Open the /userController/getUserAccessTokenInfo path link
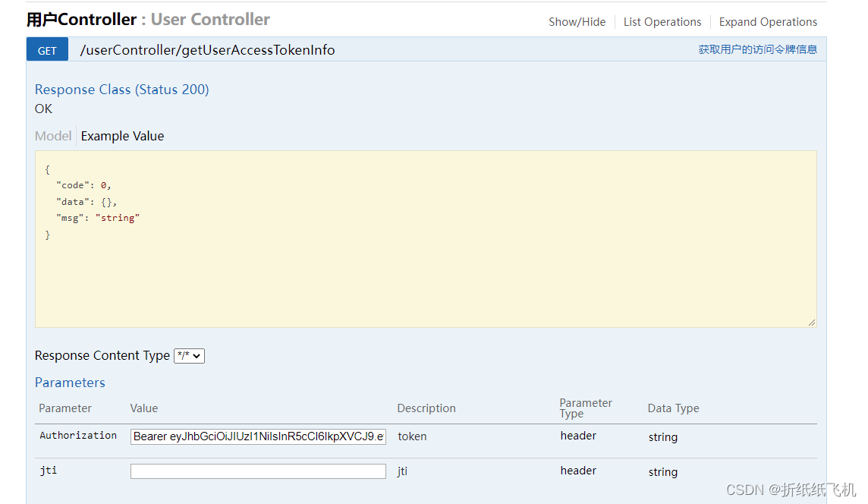The image size is (868, 504). (x=207, y=50)
